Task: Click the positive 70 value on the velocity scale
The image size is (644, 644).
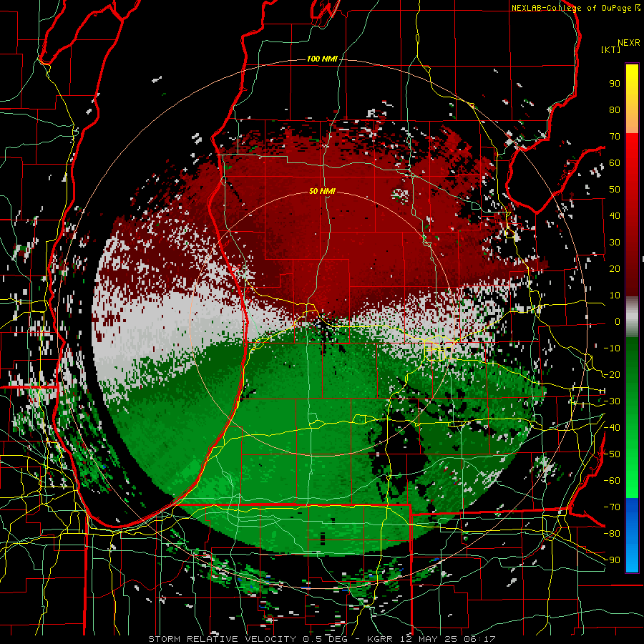Action: coord(615,137)
